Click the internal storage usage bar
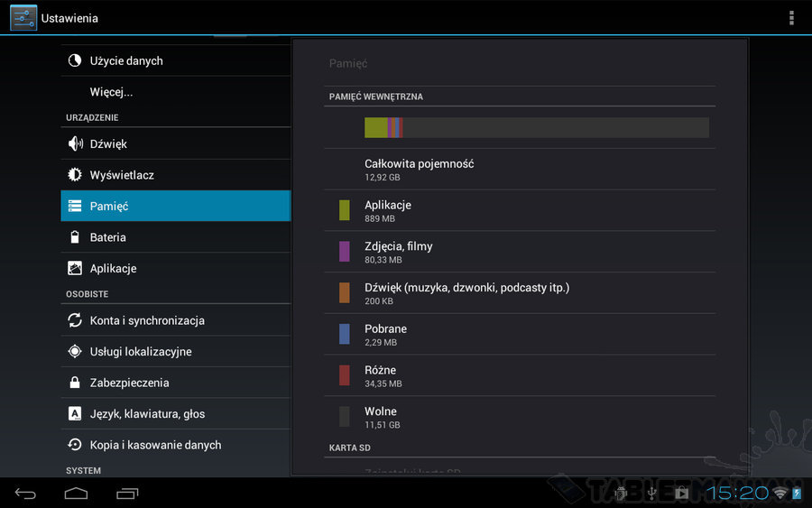The height and width of the screenshot is (508, 812). click(536, 127)
